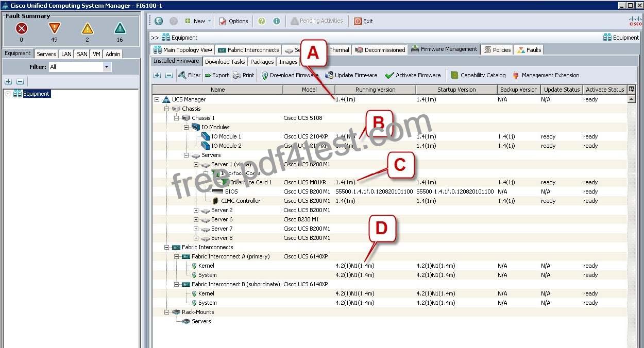Viewport: 644px width, 348px height.
Task: Open the Decommissioned tab
Action: 380,50
